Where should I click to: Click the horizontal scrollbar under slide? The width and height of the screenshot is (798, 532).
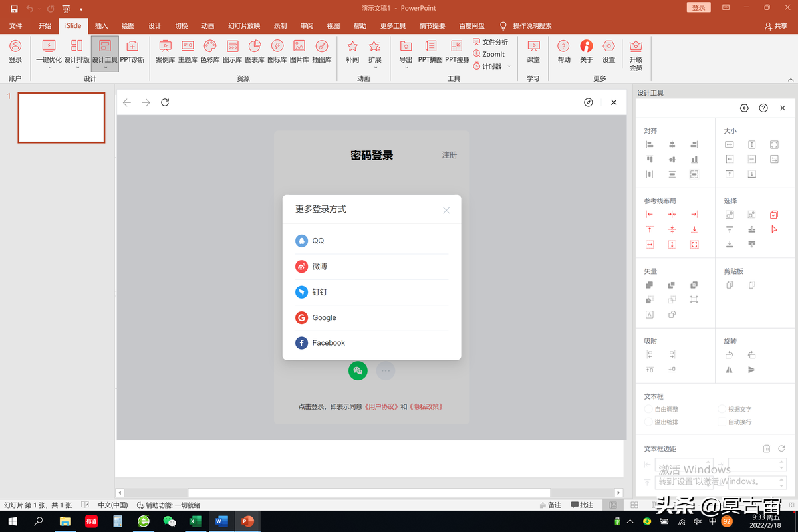[369, 493]
